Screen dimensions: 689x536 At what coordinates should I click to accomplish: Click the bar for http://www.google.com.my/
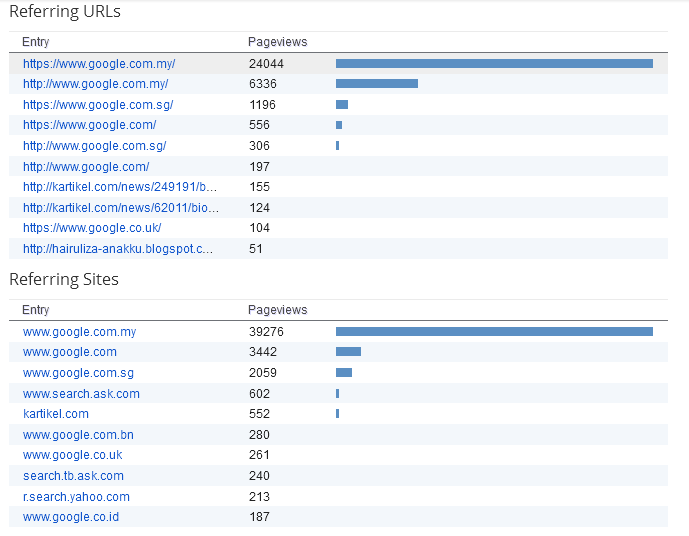377,84
